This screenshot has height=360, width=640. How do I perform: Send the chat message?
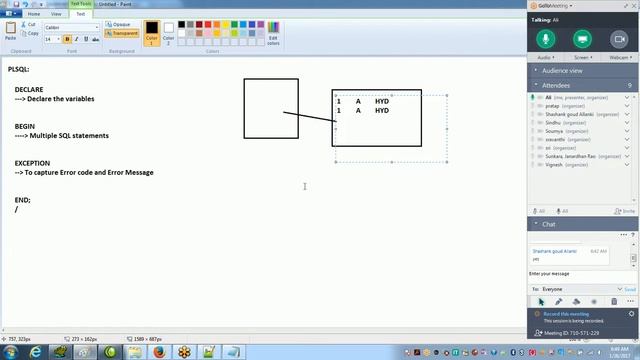pyautogui.click(x=630, y=289)
